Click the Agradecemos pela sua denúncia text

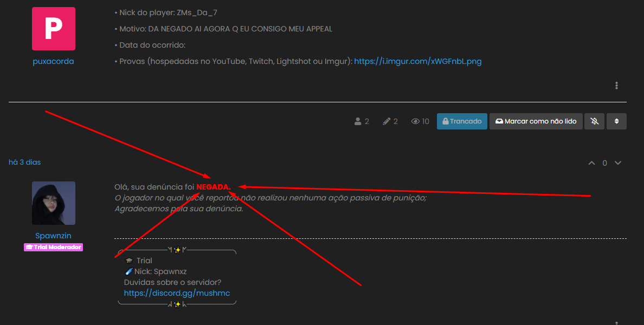179,209
